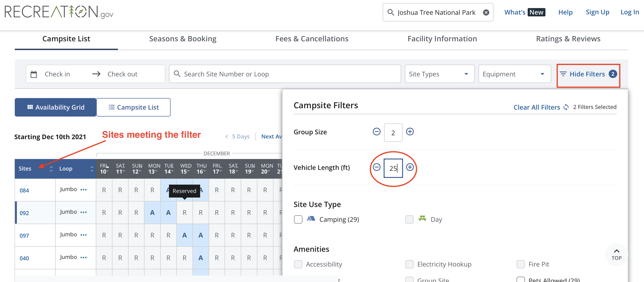Tick the Fire Pit amenity checkbox
The image size is (644, 282).
[521, 264]
